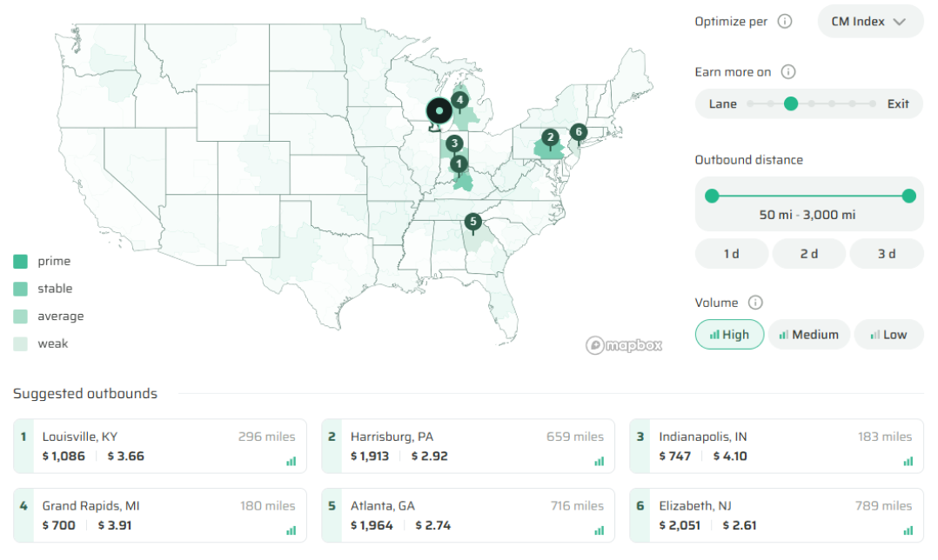
Task: Click volume bars icon on Atlanta, GA card
Action: [x=599, y=530]
